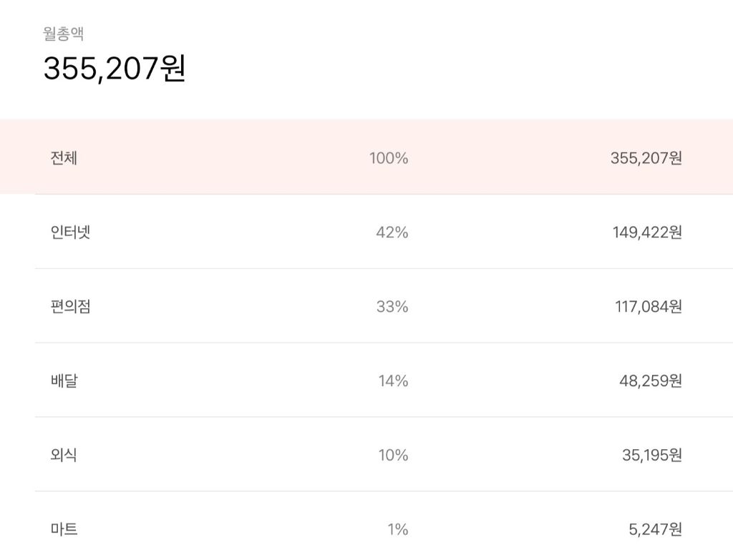Open the 배달 spending category

point(64,381)
